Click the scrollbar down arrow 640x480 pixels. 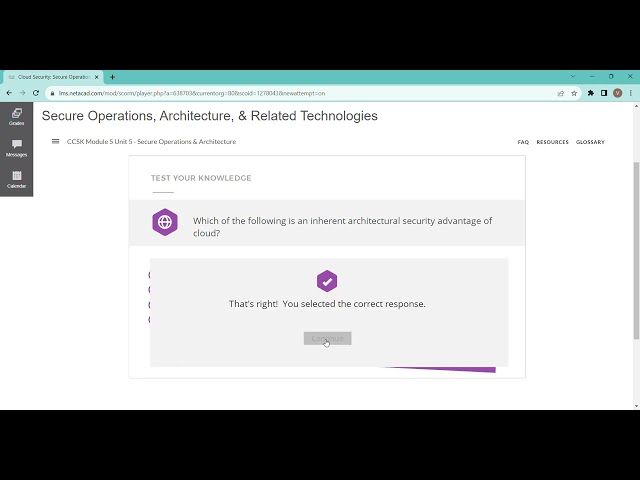(636, 406)
